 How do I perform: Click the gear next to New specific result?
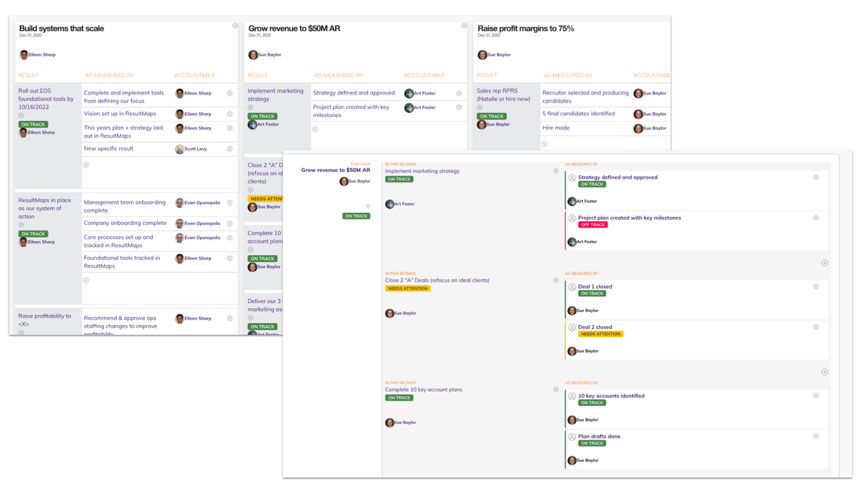click(230, 149)
